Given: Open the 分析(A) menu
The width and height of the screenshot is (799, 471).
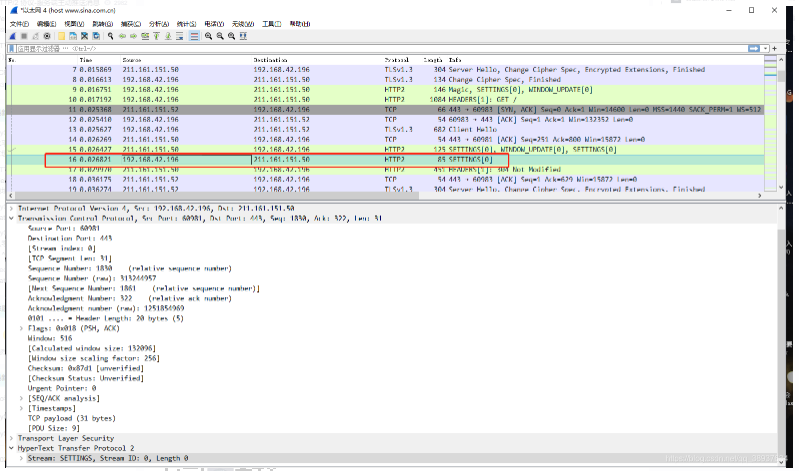Looking at the screenshot, I should [158, 24].
